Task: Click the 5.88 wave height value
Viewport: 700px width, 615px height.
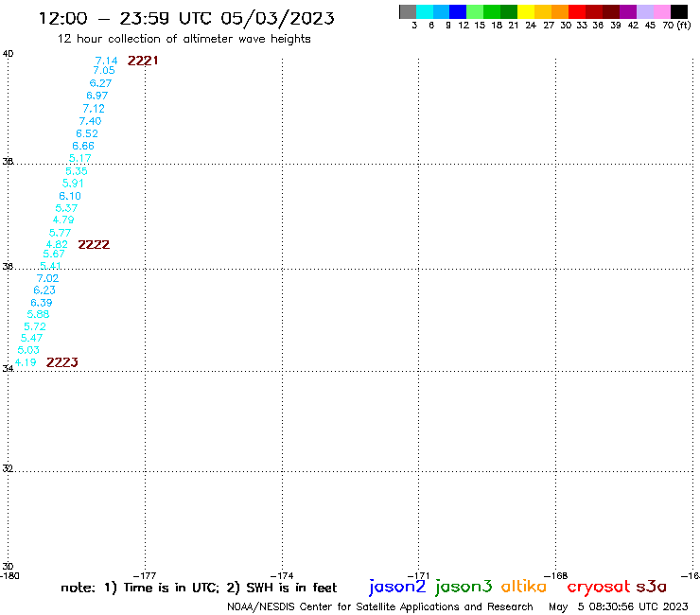Action: 38,314
